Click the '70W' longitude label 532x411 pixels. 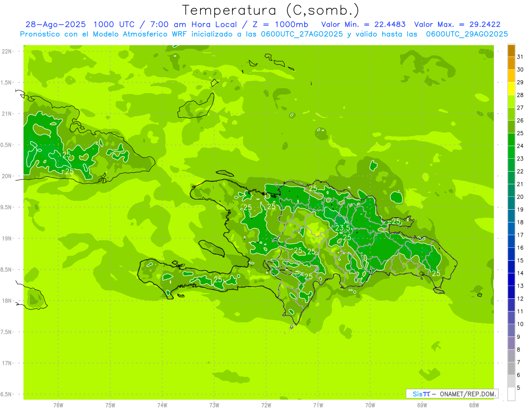point(370,405)
